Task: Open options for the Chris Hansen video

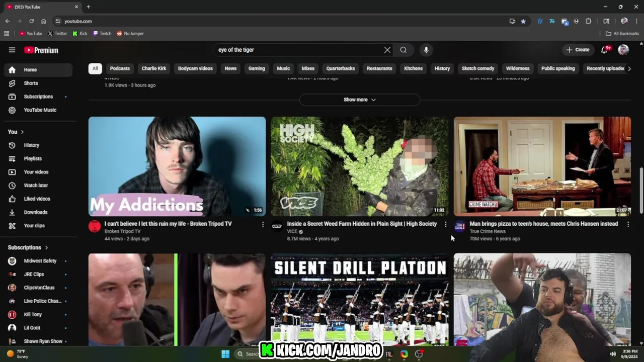Action: (628, 224)
